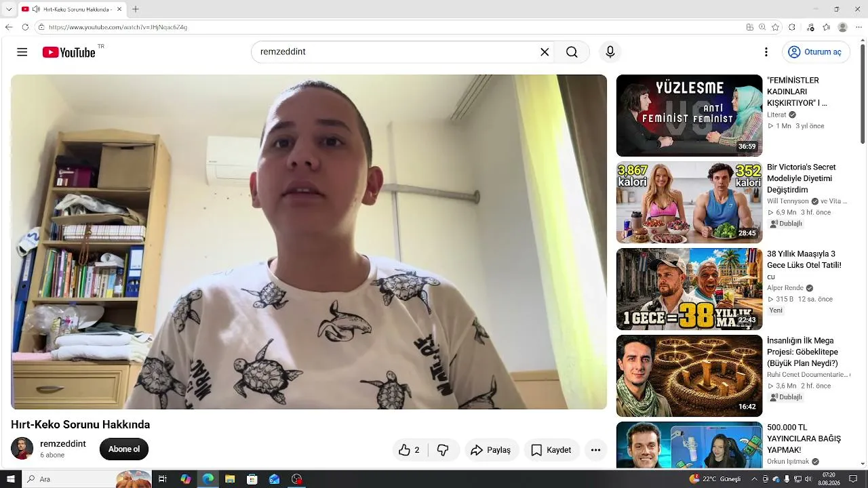868x488 pixels.
Task: Visit the Orkun Işıtmak channel link
Action: (788, 462)
